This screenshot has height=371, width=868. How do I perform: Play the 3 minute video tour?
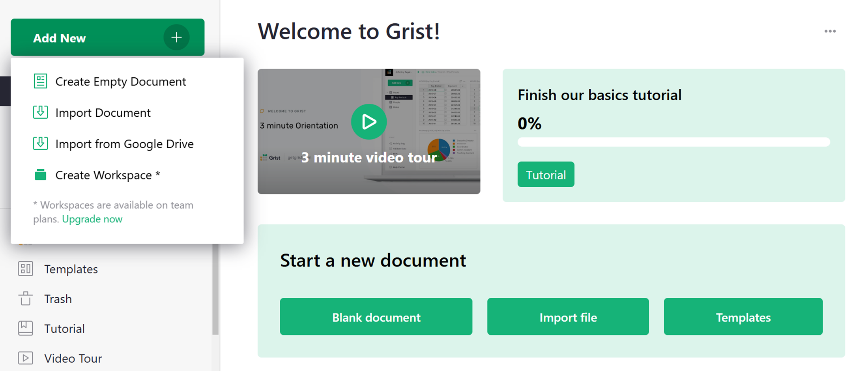click(369, 122)
